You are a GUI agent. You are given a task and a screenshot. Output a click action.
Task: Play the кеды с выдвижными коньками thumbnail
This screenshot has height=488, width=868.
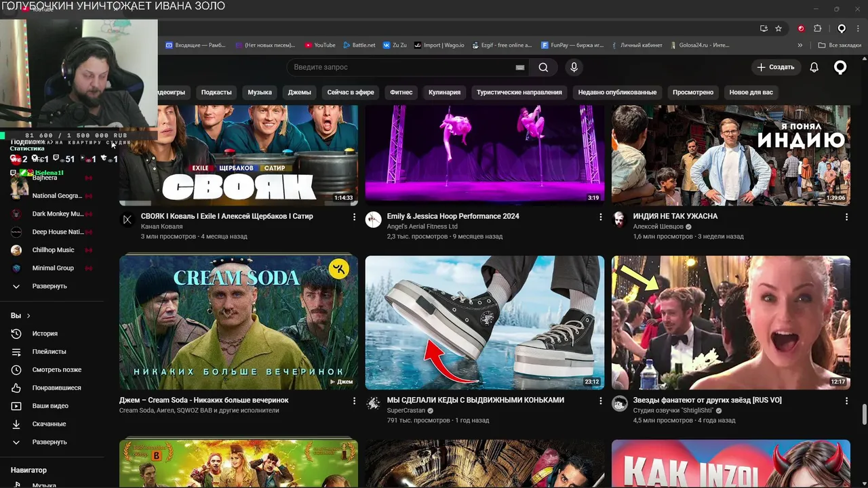coord(485,323)
